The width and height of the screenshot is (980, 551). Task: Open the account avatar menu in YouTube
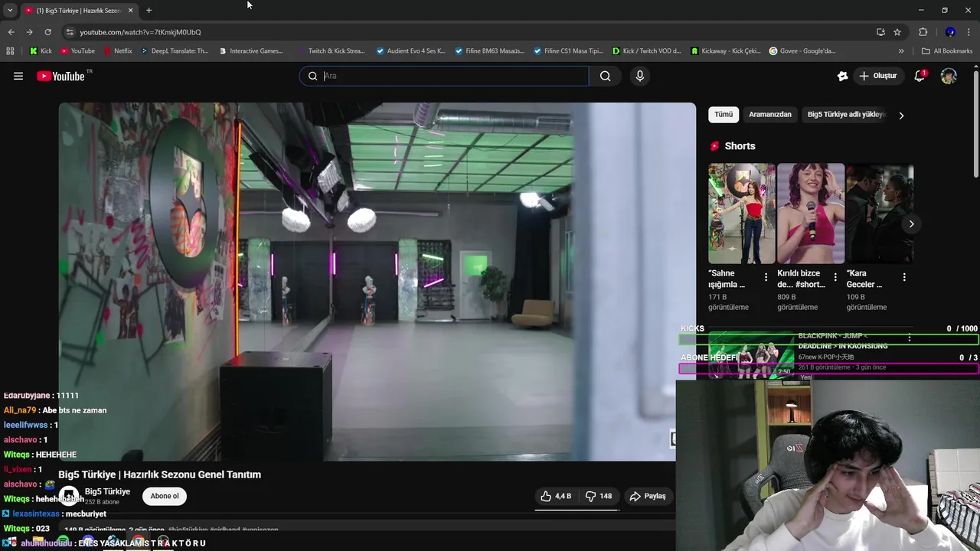(949, 76)
